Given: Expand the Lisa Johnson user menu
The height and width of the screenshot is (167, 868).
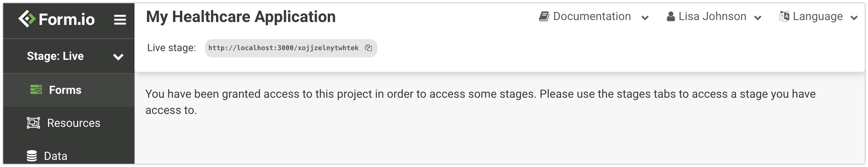Looking at the screenshot, I should [758, 18].
